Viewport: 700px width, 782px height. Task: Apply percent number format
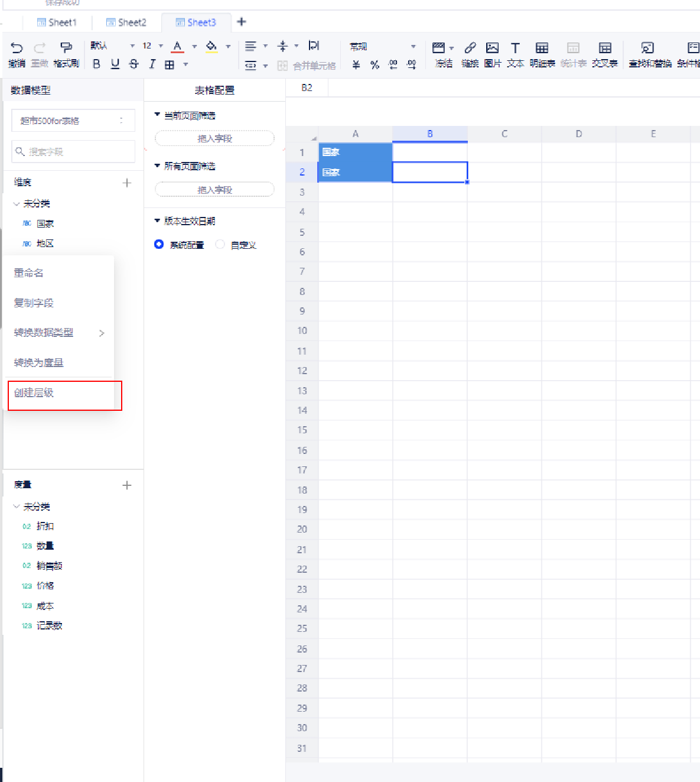(x=375, y=65)
